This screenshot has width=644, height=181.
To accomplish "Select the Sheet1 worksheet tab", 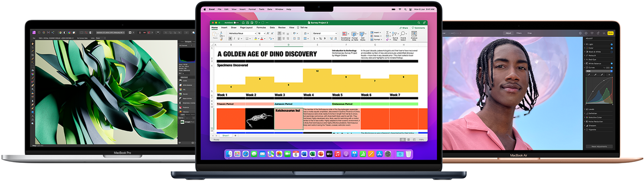I will pos(226,136).
